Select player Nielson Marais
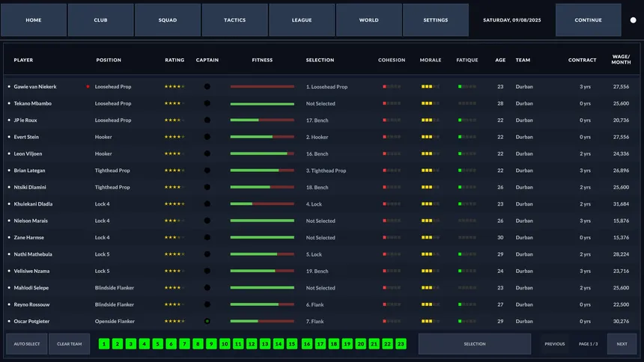 (x=31, y=221)
